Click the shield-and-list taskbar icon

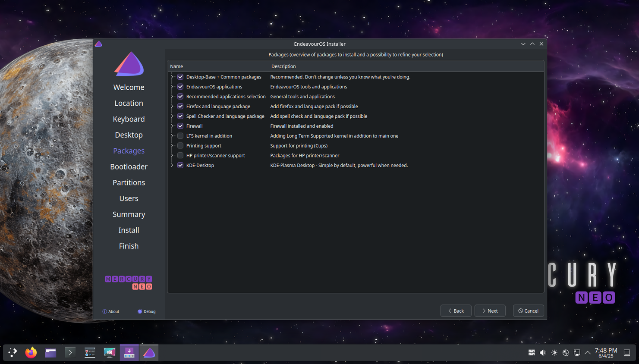(90, 352)
